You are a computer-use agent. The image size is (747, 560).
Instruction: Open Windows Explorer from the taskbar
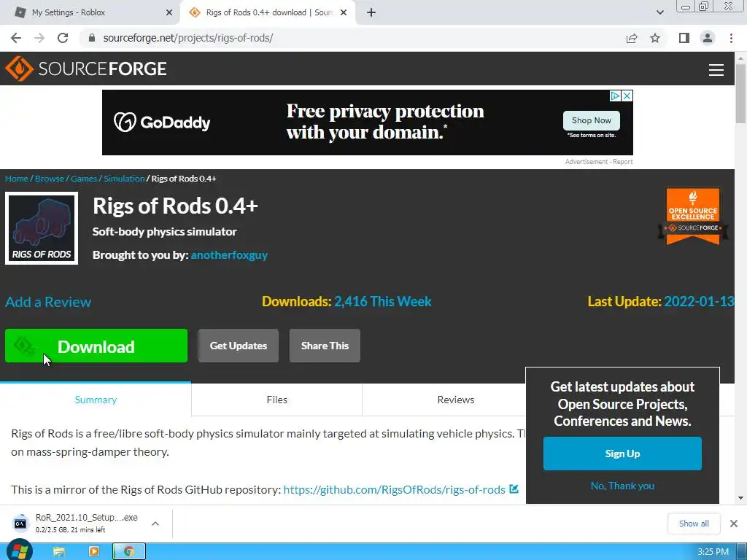pyautogui.click(x=59, y=551)
